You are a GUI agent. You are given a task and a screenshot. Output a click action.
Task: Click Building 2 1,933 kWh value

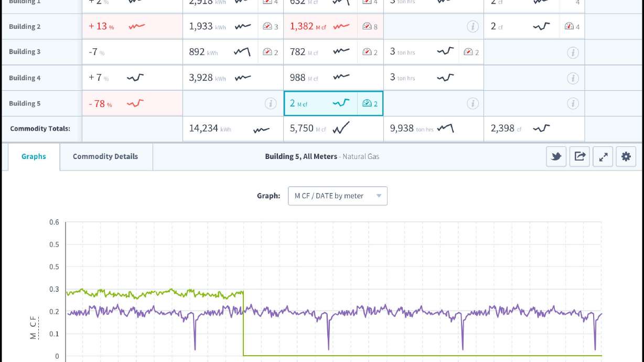tap(208, 26)
